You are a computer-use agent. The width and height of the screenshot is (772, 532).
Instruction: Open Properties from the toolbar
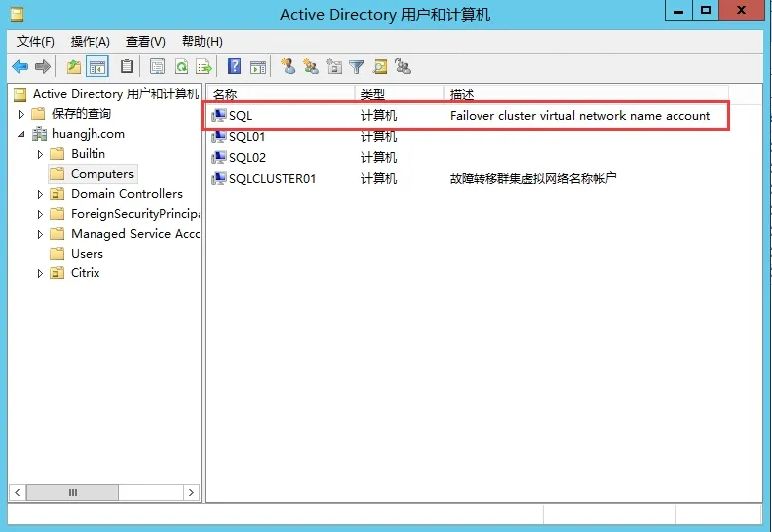pyautogui.click(x=157, y=66)
